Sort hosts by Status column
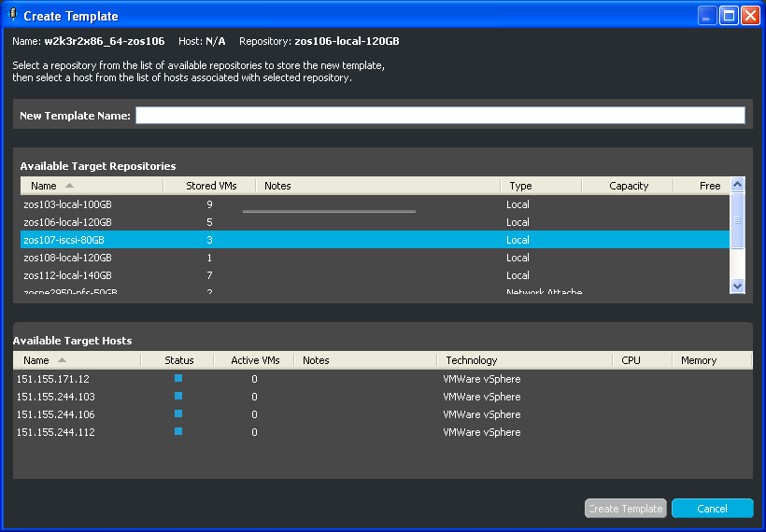Viewport: 766px width, 532px height. [x=177, y=360]
